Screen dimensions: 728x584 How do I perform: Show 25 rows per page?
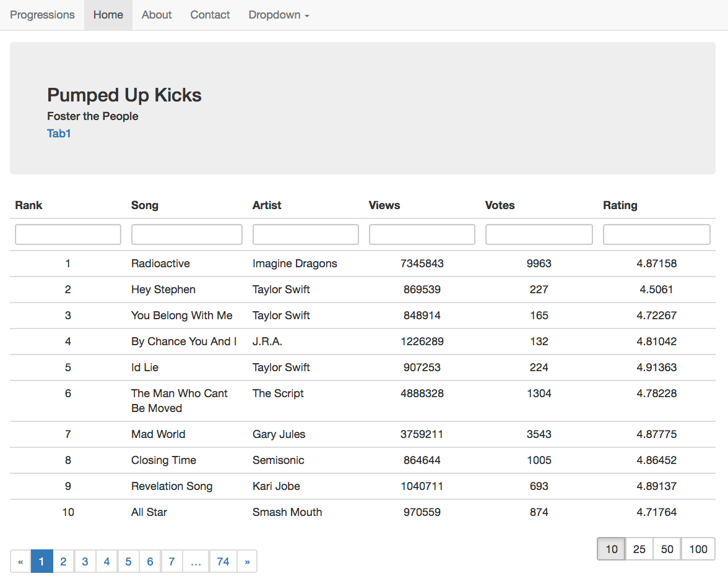click(639, 549)
